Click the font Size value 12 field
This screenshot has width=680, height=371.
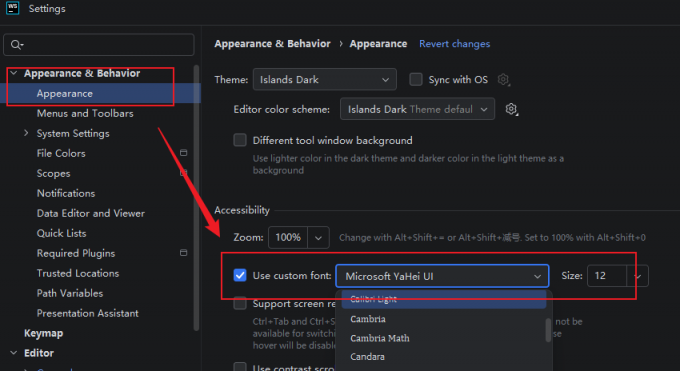(x=607, y=276)
